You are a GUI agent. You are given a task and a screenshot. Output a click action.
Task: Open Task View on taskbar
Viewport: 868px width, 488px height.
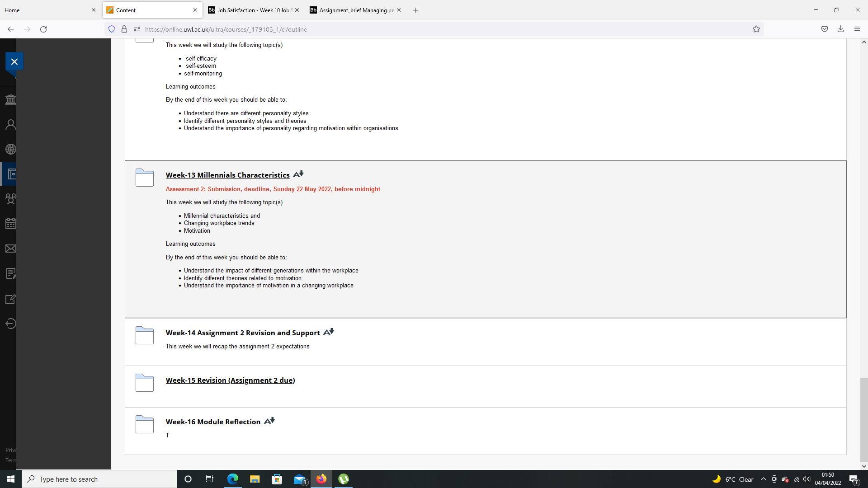[209, 479]
